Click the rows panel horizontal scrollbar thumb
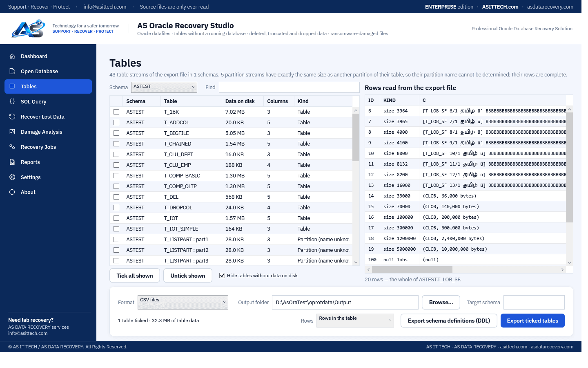The height and width of the screenshot is (368, 588). [x=412, y=270]
